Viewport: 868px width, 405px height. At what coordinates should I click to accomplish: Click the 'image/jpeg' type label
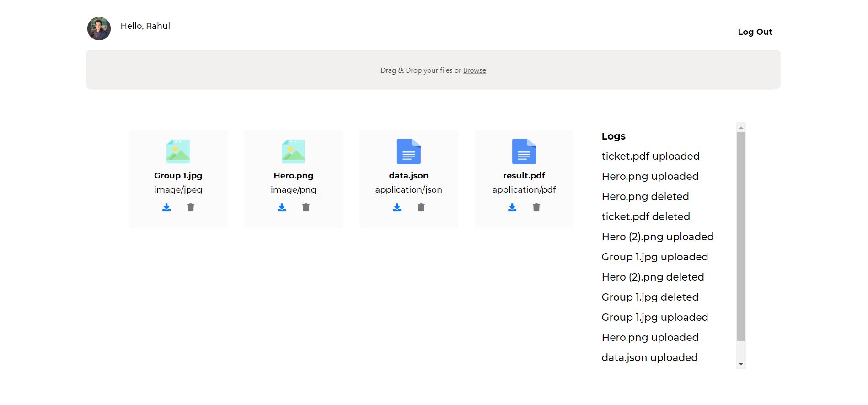click(178, 190)
